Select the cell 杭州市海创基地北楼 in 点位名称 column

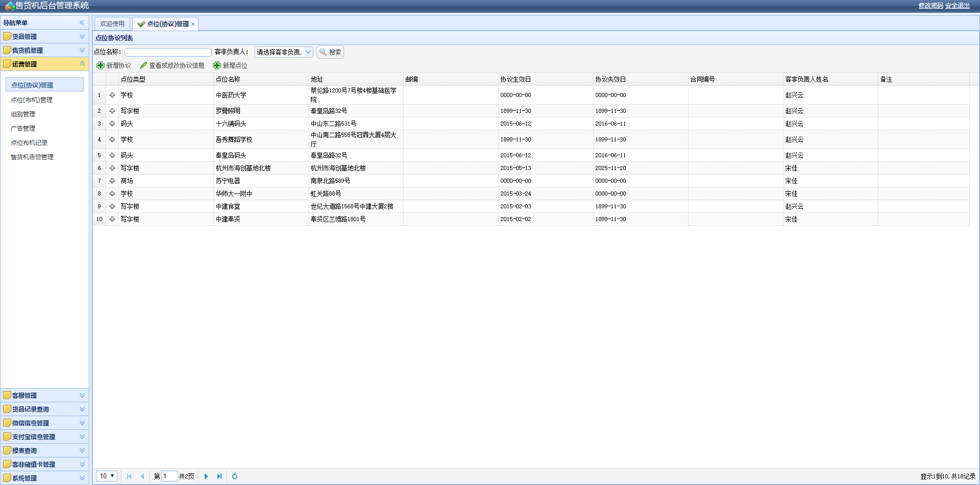click(261, 168)
